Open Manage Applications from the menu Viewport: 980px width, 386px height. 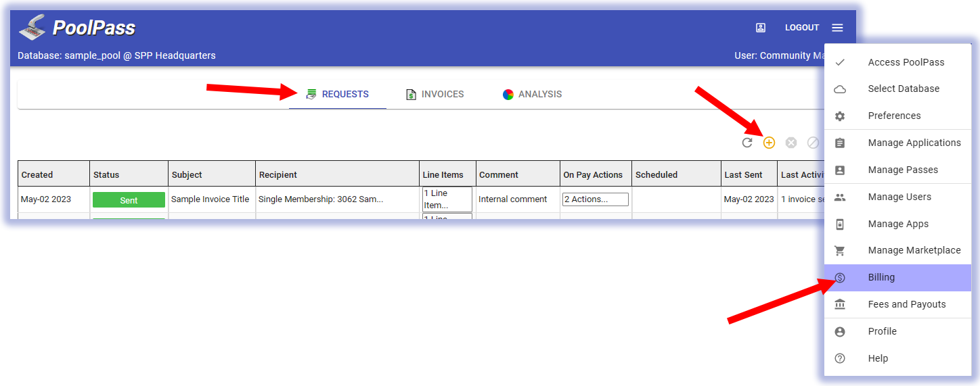point(897,143)
